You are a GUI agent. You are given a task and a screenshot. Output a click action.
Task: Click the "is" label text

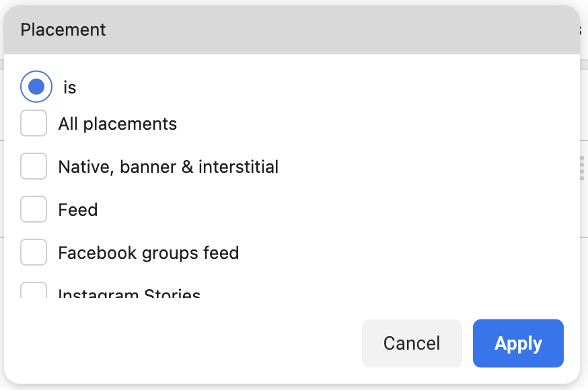pyautogui.click(x=70, y=87)
